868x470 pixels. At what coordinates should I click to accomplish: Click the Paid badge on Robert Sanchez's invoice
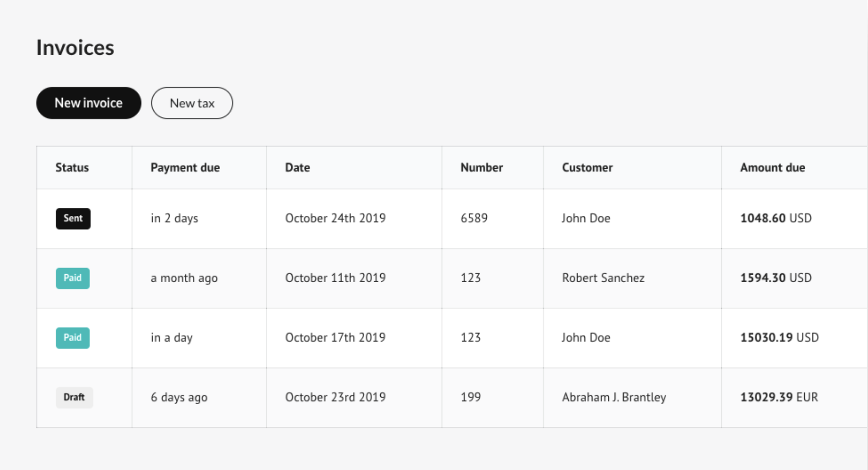[72, 278]
